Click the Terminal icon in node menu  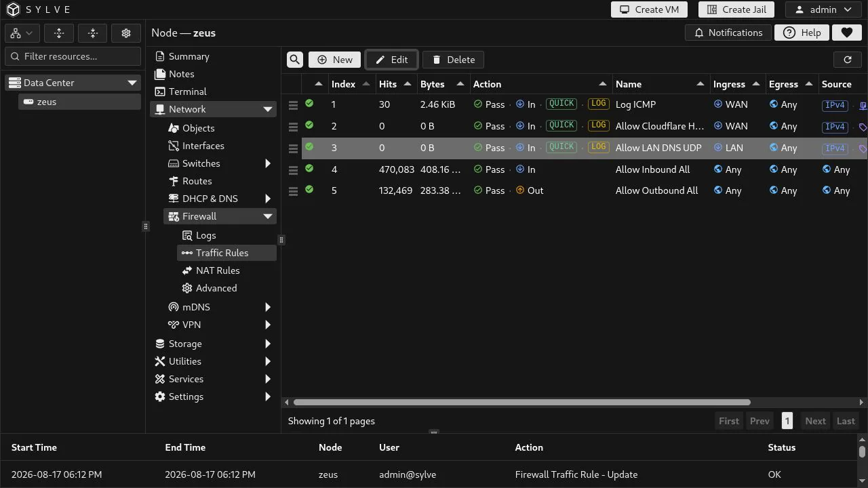point(160,91)
